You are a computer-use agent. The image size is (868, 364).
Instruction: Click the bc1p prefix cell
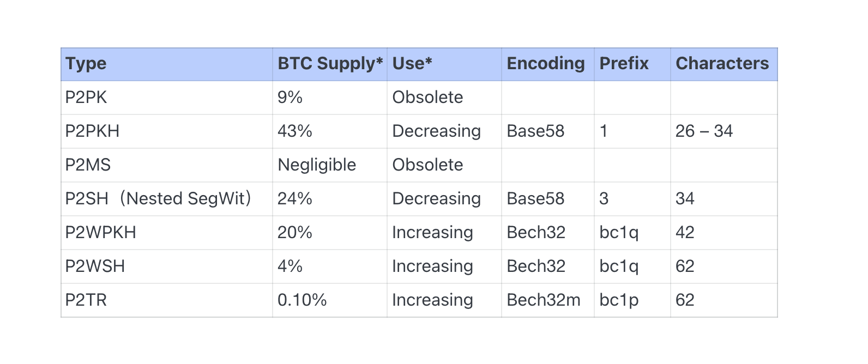619,300
